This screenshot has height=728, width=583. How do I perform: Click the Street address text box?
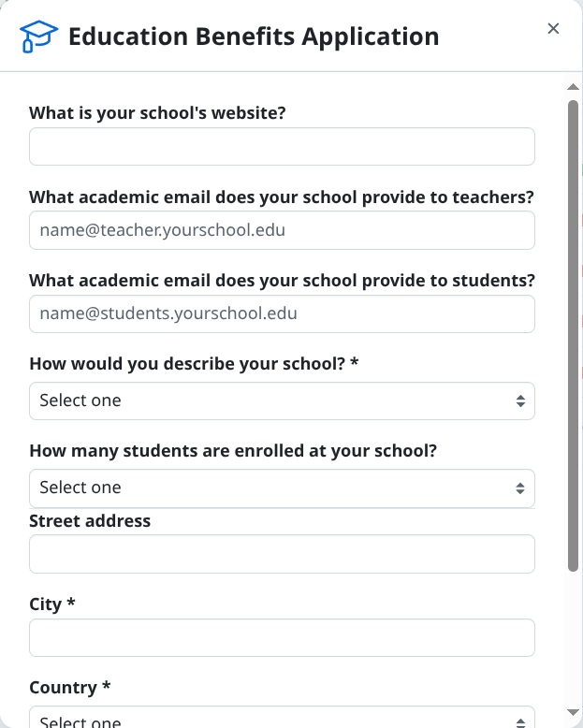[282, 554]
